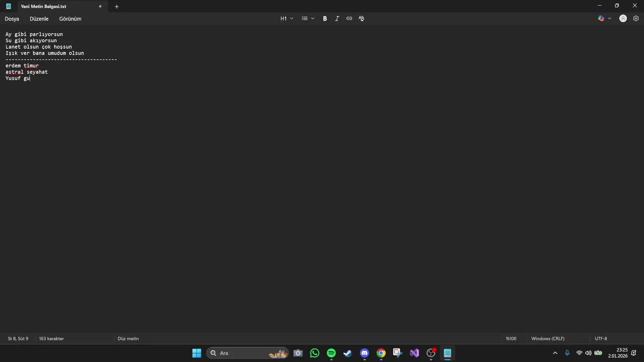644x362 pixels.
Task: Clear formatting with the Ab icon
Action: (x=361, y=19)
